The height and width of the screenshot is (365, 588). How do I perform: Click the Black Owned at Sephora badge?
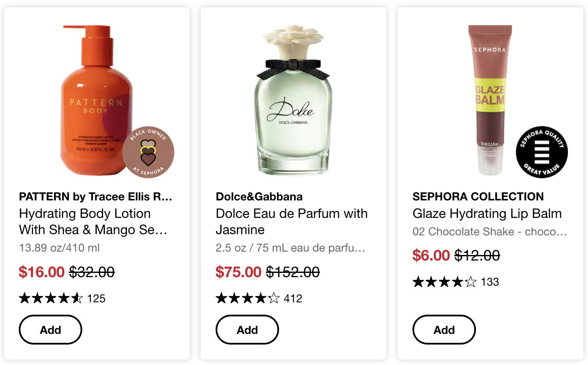click(x=148, y=152)
